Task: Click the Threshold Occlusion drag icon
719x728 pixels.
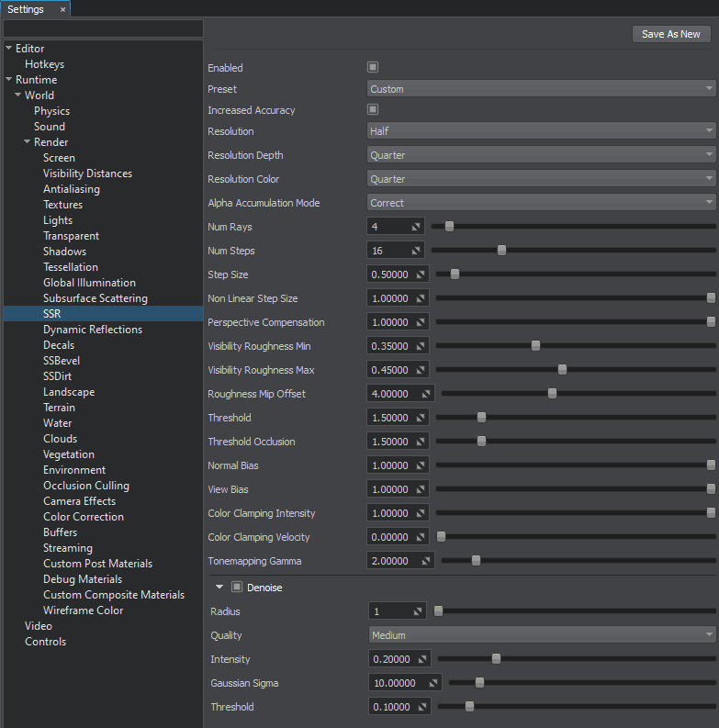Action: [x=421, y=442]
